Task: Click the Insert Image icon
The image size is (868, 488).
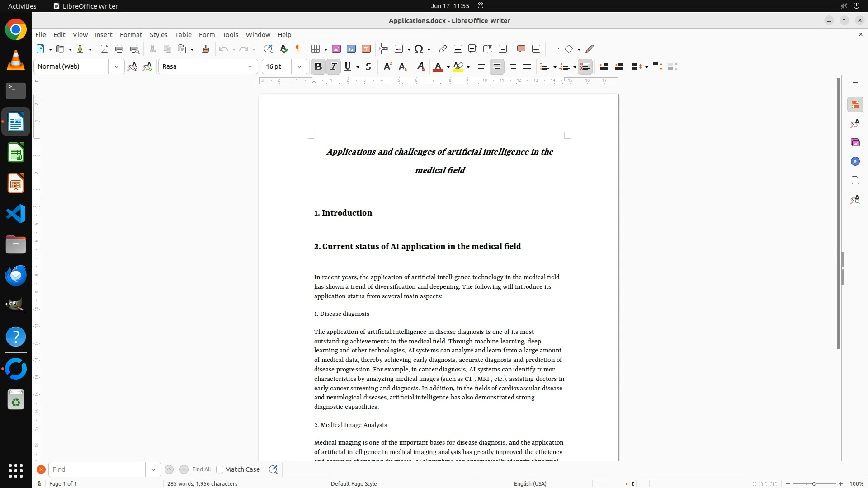Action: click(336, 49)
